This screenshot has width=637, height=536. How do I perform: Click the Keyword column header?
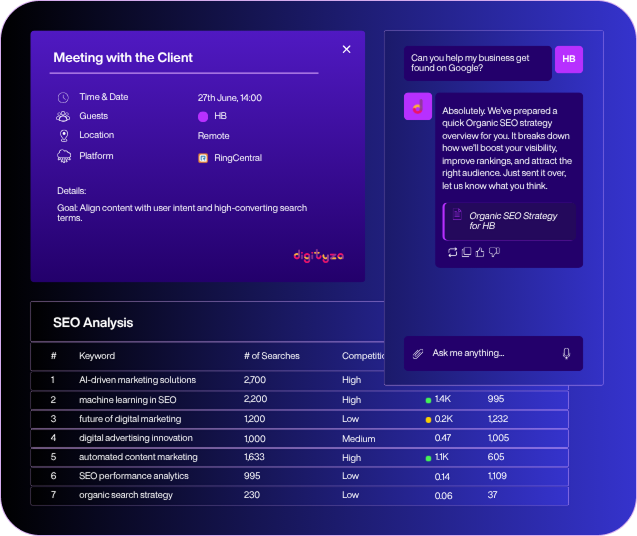[97, 356]
